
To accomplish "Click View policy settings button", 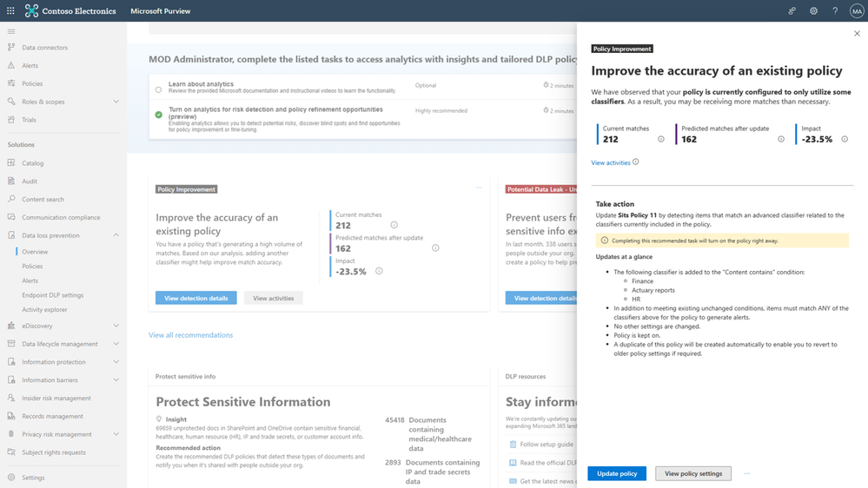I will 693,473.
